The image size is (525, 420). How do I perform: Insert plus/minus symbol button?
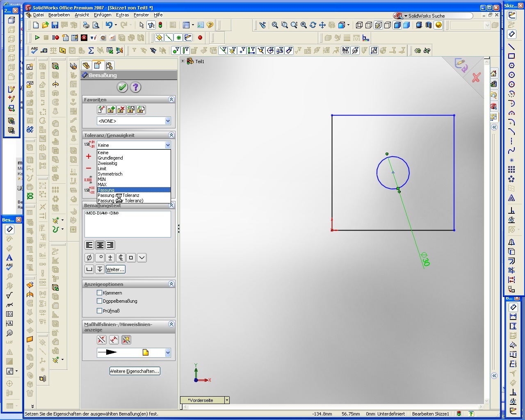click(110, 258)
